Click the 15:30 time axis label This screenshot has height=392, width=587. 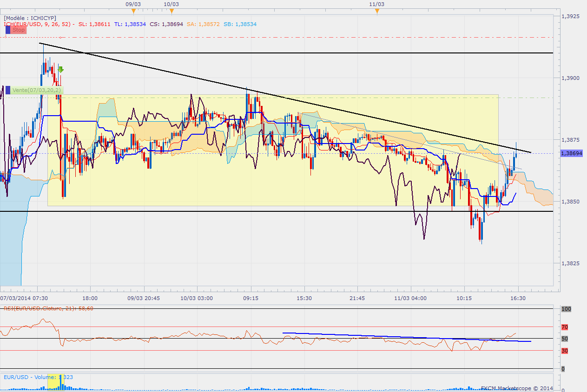tap(304, 298)
